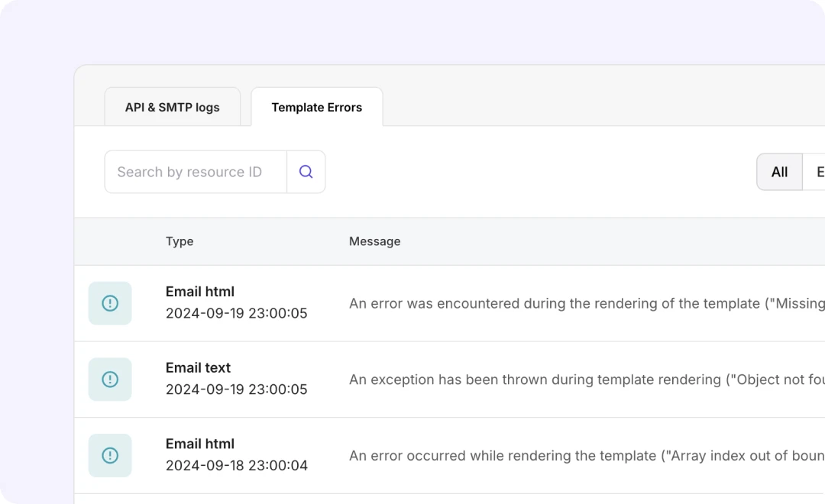This screenshot has height=504, width=825.
Task: Click the warning icon for the 2024-09-18 row
Action: (x=110, y=456)
